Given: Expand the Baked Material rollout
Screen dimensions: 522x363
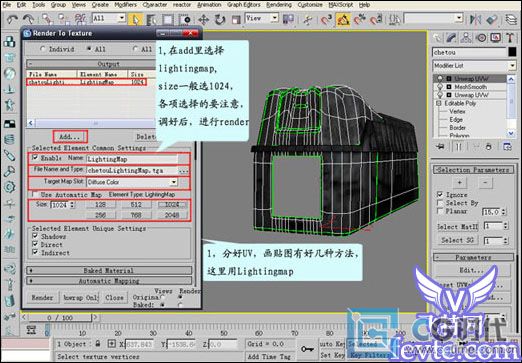Looking at the screenshot, I should 109,270.
